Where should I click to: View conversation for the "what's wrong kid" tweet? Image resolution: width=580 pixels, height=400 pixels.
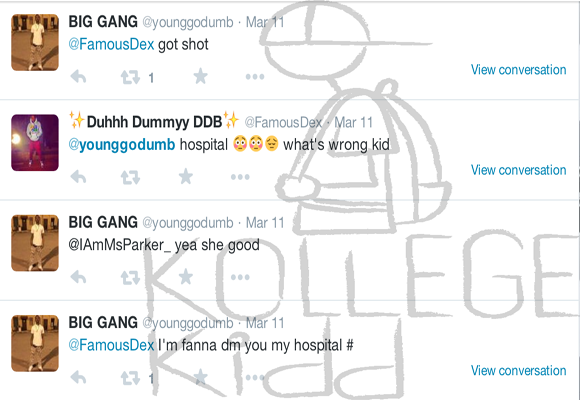point(518,170)
